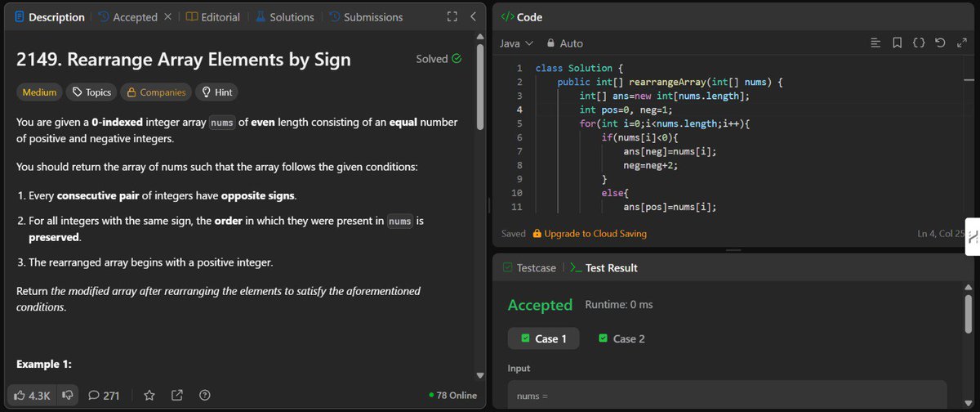Toggle fullscreen for the description panel
This screenshot has width=980, height=412.
pos(452,16)
